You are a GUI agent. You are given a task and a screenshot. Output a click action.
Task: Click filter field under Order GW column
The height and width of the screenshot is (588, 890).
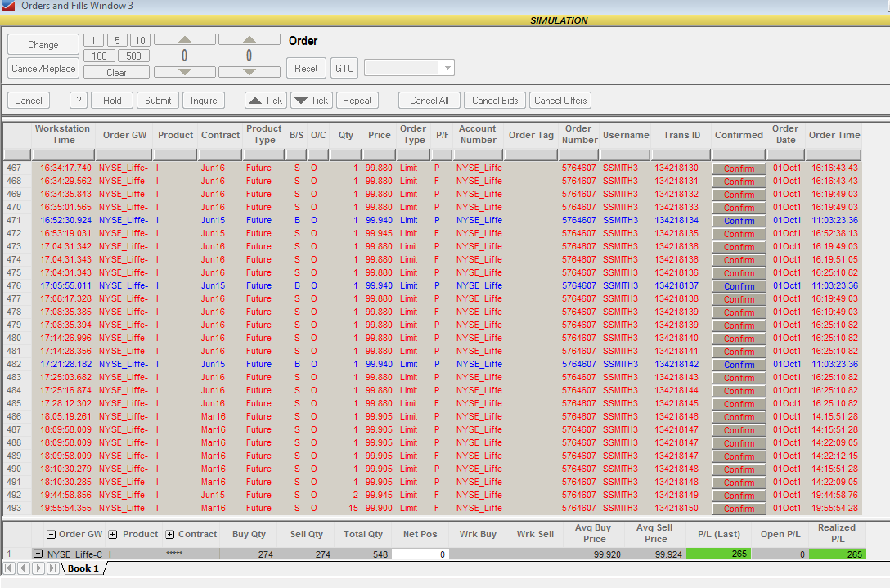[124, 155]
